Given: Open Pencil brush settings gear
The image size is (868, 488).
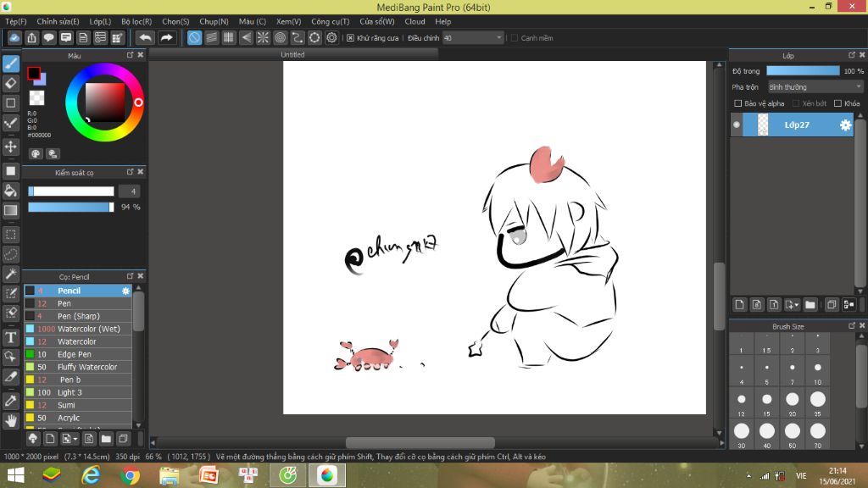Looking at the screenshot, I should click(125, 291).
